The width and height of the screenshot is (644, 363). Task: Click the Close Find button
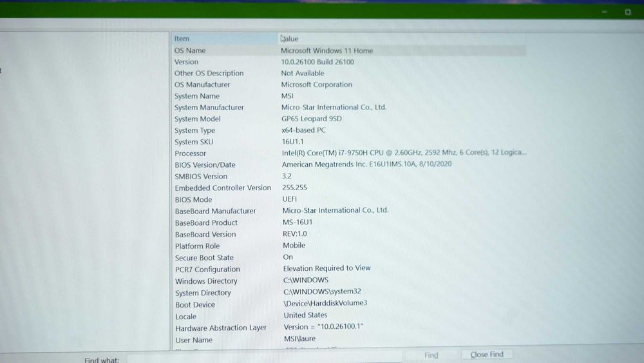click(487, 355)
